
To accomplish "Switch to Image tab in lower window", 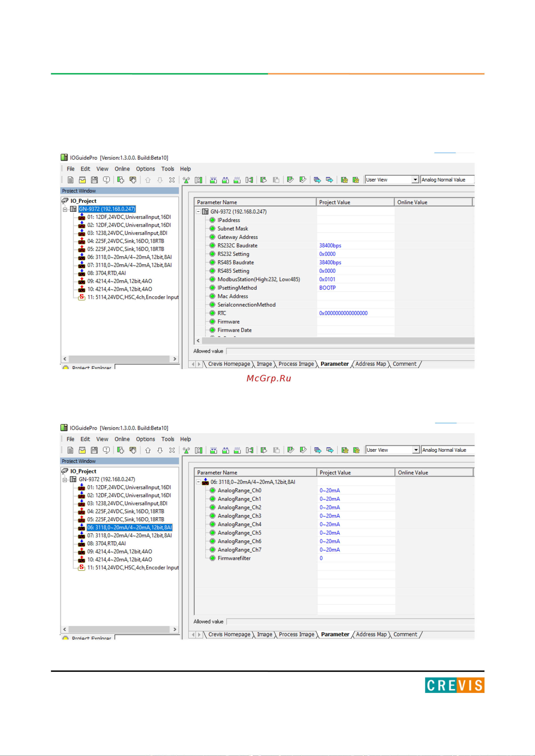I will click(x=265, y=635).
